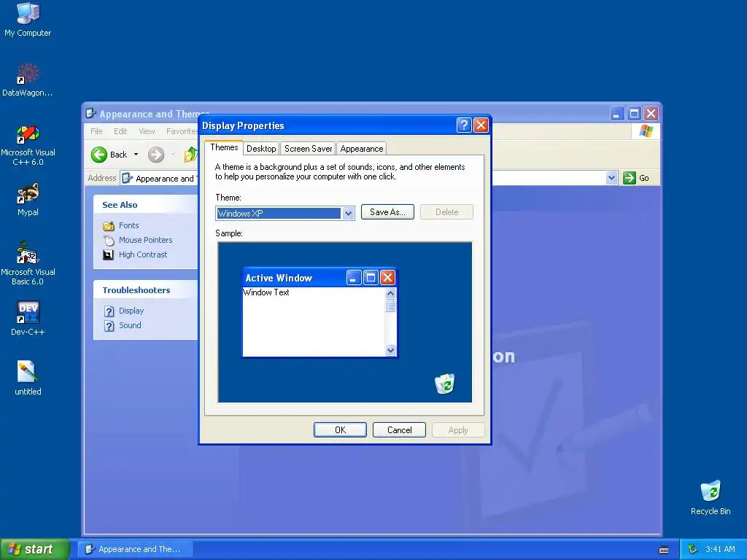Viewport: 747px width, 560px height.
Task: Open the Back button history dropdown arrow
Action: [136, 155]
